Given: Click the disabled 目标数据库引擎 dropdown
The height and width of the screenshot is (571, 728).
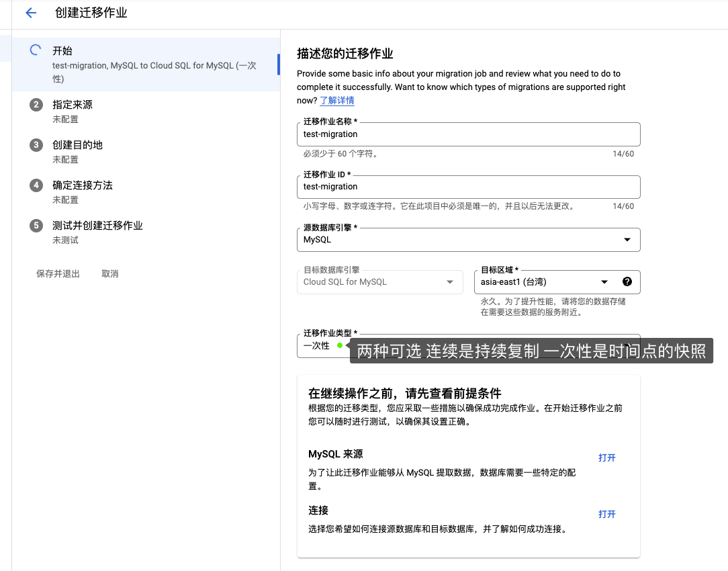Looking at the screenshot, I should click(379, 282).
